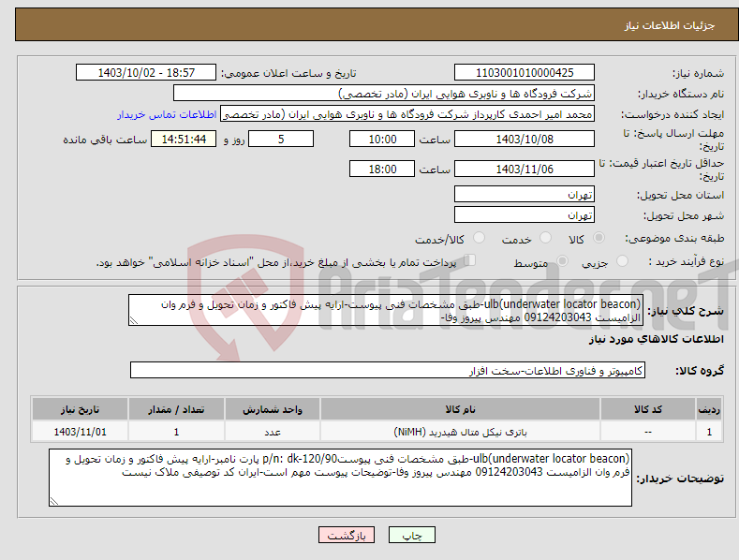Screen dimensions: 739x560
Task: Click resize grip of توضیحات خریدار textarea
Action: click(54, 502)
